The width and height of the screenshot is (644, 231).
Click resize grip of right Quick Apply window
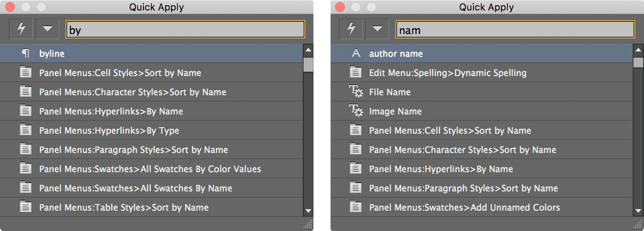pyautogui.click(x=638, y=224)
